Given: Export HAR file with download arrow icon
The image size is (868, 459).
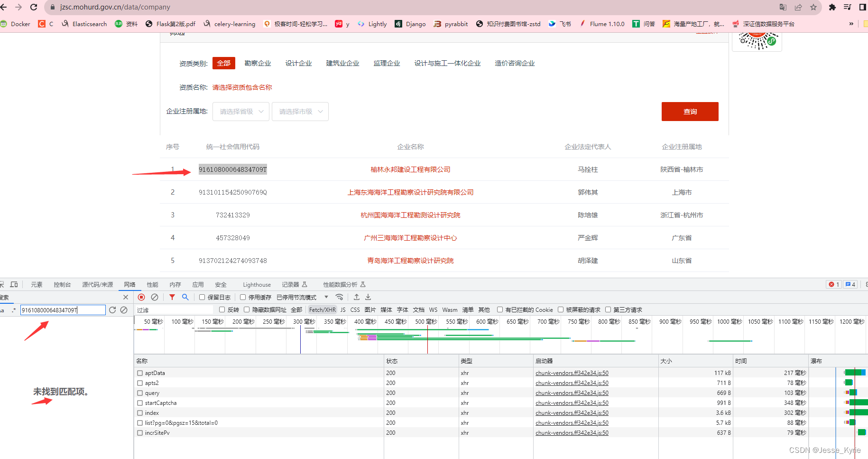Looking at the screenshot, I should click(368, 297).
